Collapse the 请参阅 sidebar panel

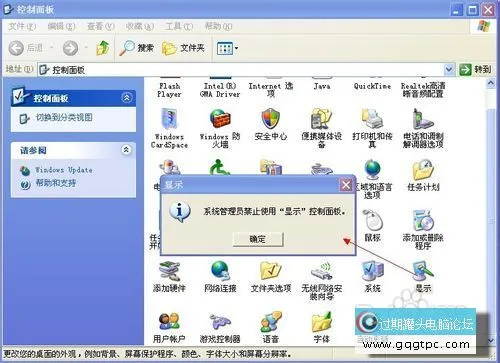pyautogui.click(x=126, y=150)
